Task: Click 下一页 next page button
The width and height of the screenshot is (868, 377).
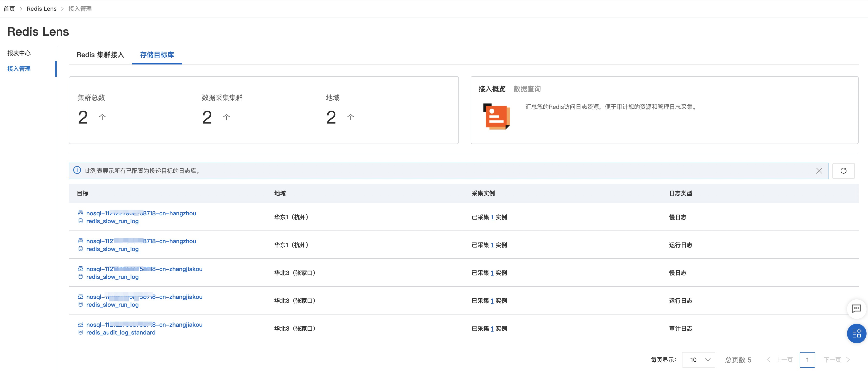Action: coord(837,360)
